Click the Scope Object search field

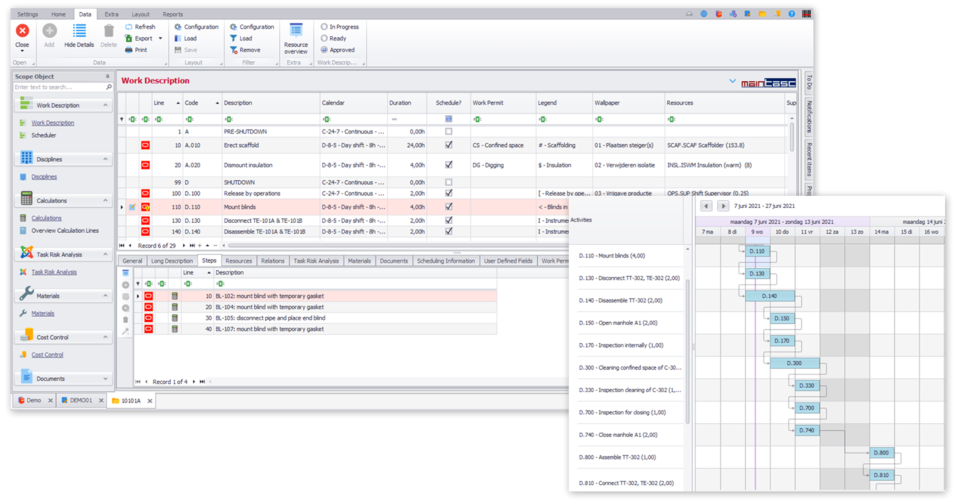click(58, 87)
